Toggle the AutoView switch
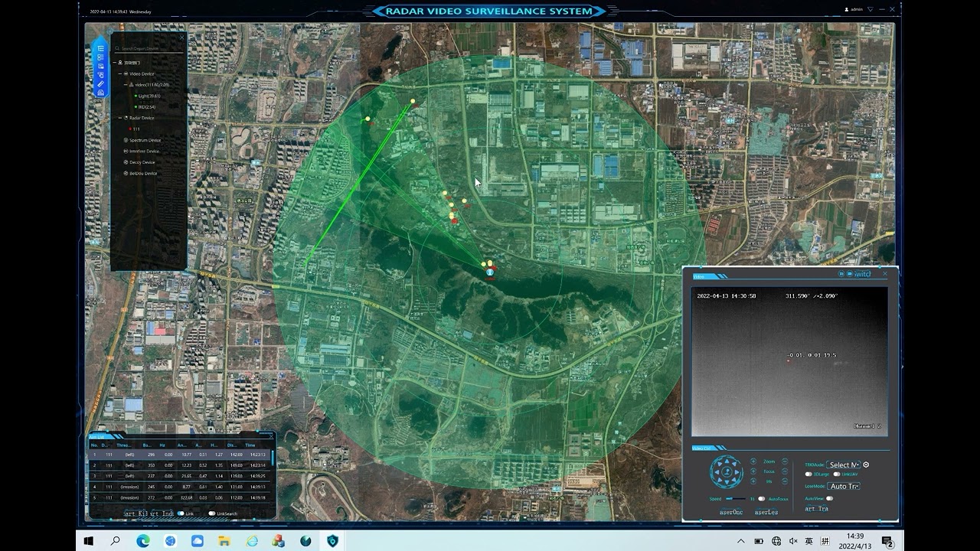980x551 pixels. pyautogui.click(x=830, y=498)
